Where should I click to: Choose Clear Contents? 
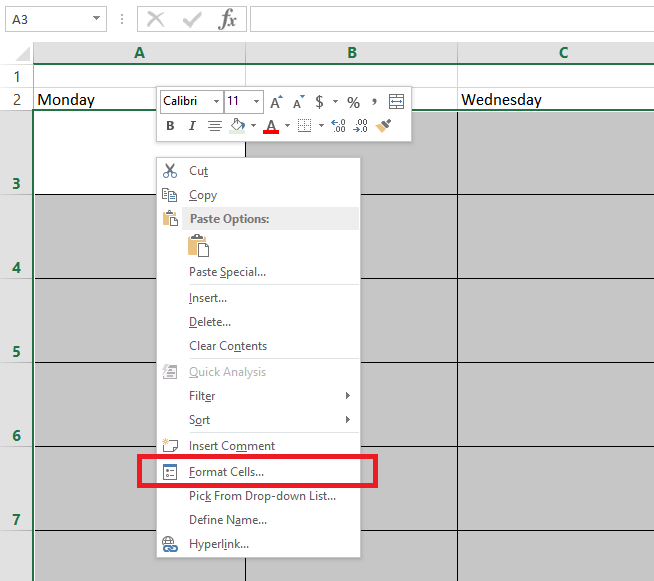[258, 346]
